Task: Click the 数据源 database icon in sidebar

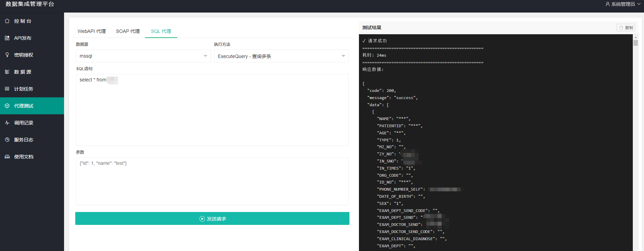Action: [7, 72]
